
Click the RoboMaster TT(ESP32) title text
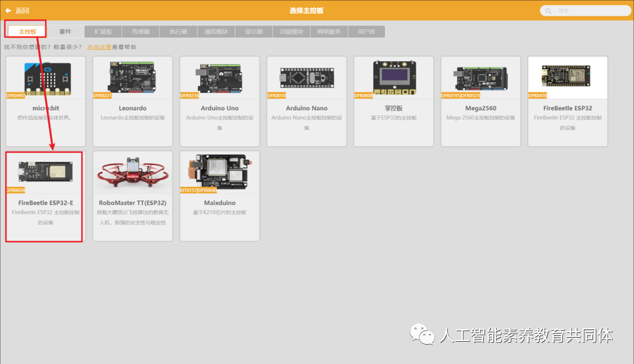tap(133, 203)
